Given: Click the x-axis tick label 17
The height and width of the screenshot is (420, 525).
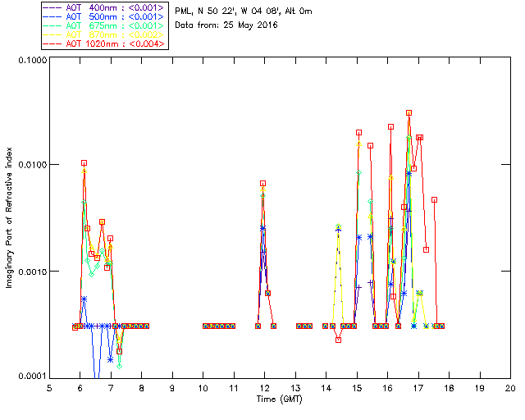Looking at the screenshot, I should (418, 388).
